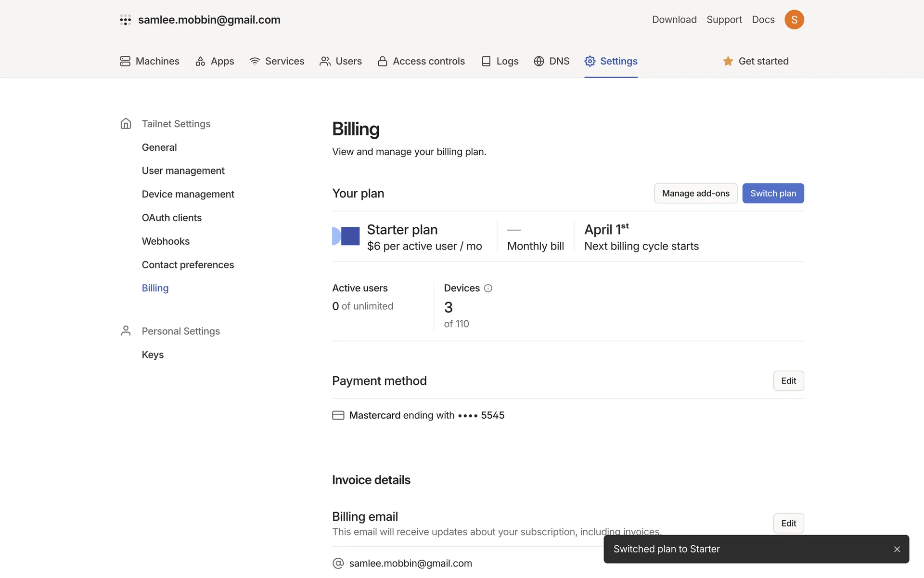Click the Mastercard credit card icon

coord(338,415)
